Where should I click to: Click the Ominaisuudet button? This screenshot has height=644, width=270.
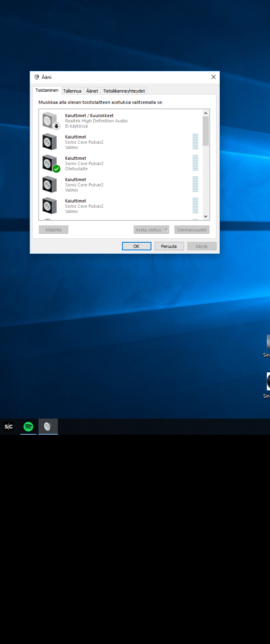(192, 230)
